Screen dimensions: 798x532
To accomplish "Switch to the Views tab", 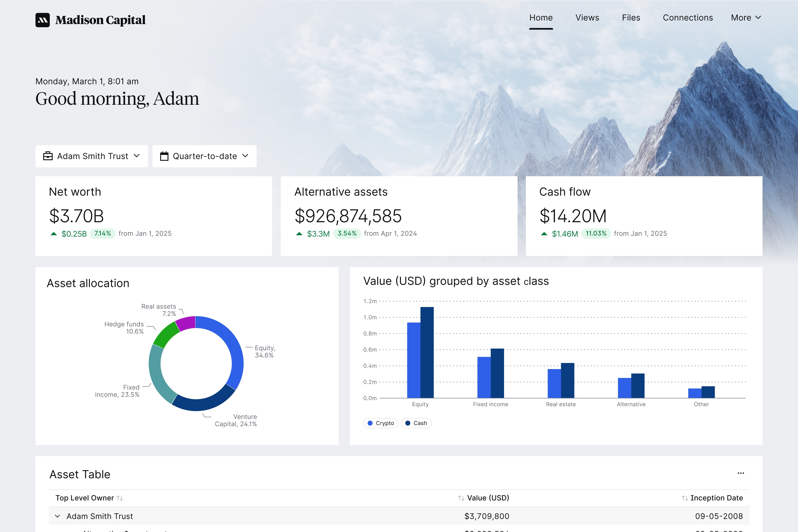I will (x=587, y=18).
